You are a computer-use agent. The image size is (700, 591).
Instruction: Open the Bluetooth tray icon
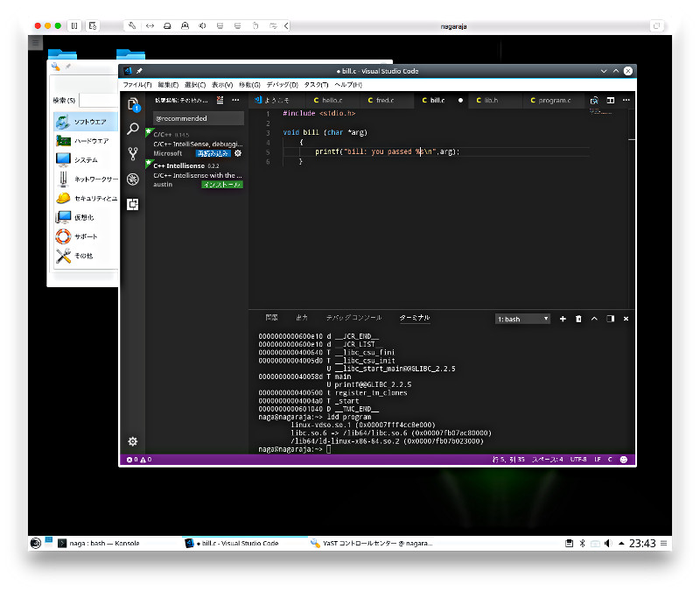click(x=582, y=543)
